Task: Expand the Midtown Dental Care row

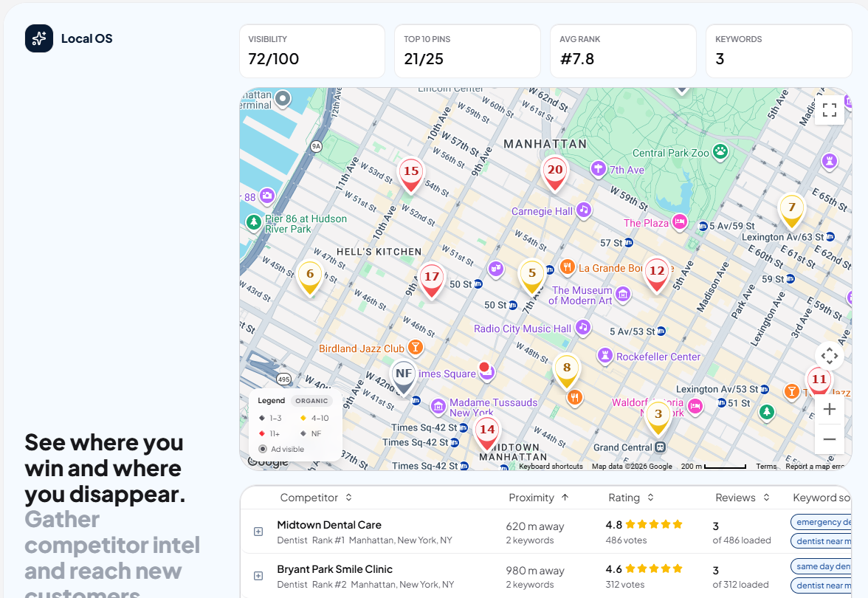Action: click(x=258, y=532)
